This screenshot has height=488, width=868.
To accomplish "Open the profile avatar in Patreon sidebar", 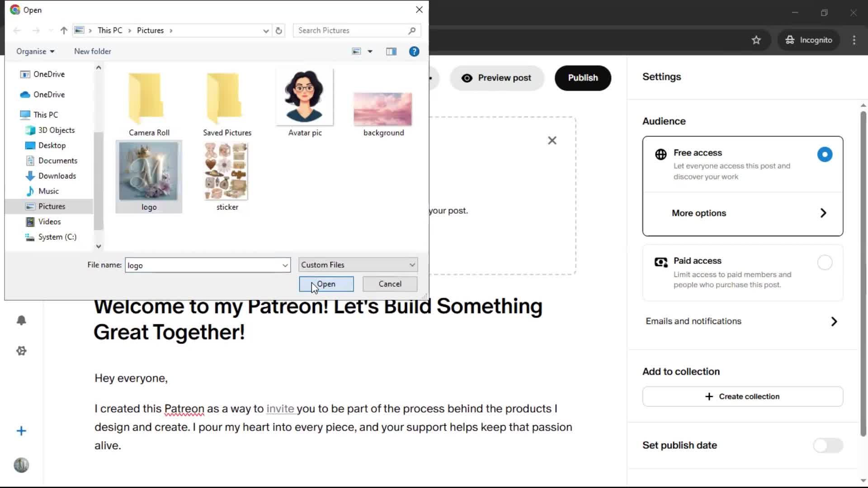I will [21, 465].
